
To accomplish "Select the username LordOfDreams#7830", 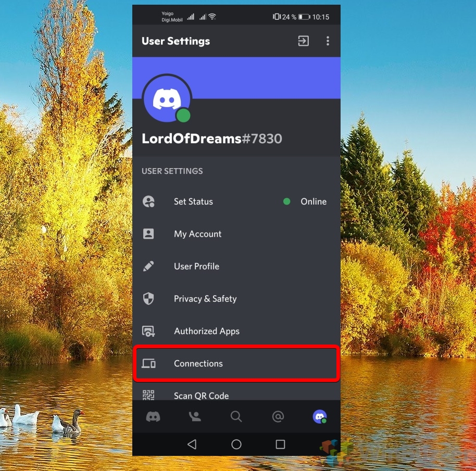I will (x=211, y=138).
